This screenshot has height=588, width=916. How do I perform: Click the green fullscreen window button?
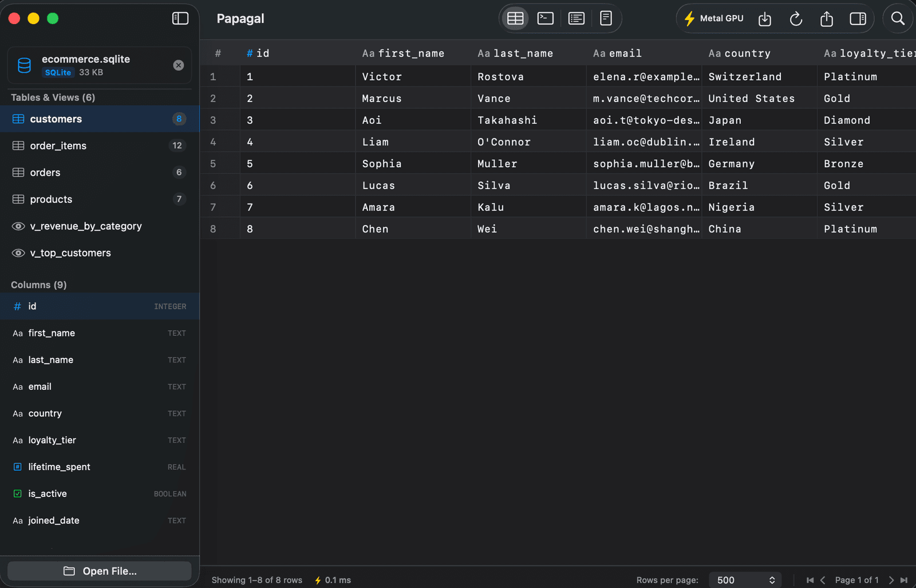[53, 18]
